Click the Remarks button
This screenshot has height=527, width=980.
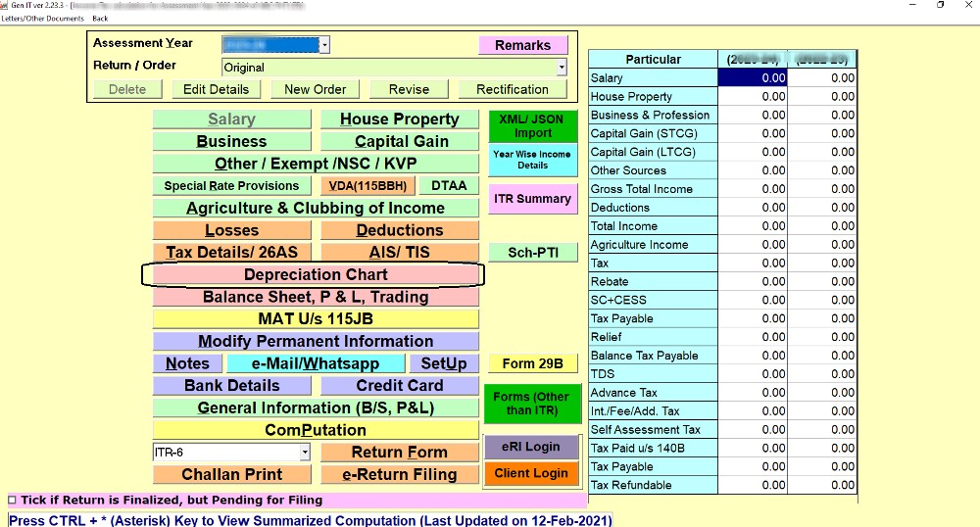click(522, 45)
